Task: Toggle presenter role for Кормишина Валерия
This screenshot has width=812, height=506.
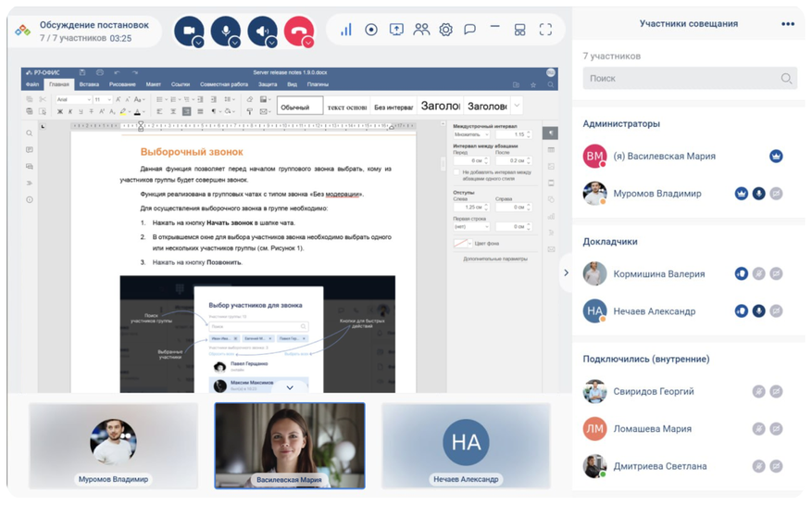Action: pos(741,274)
